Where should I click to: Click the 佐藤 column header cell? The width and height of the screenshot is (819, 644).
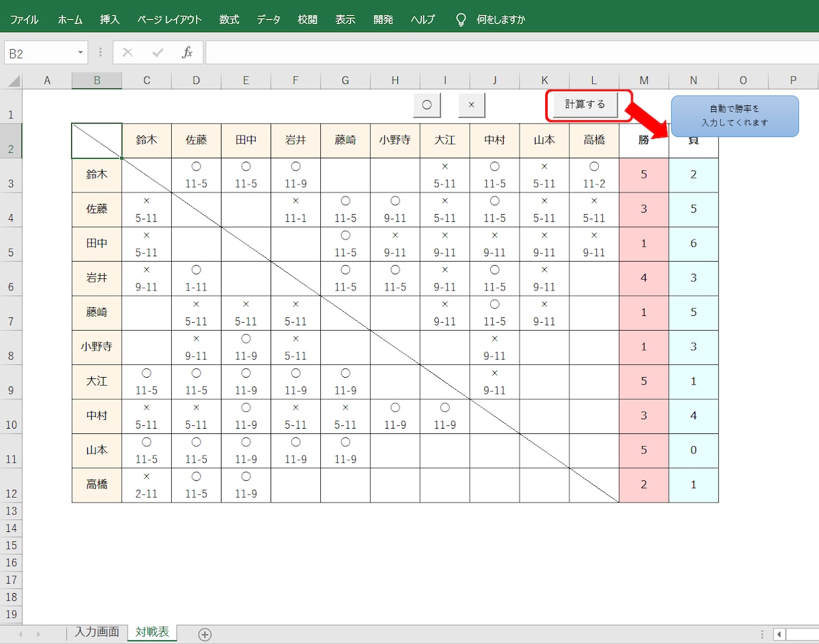pos(196,140)
